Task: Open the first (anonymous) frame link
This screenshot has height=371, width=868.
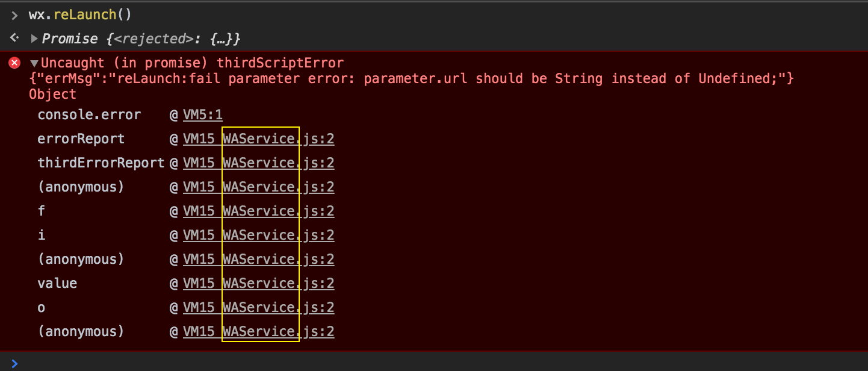Action: pyautogui.click(x=259, y=187)
